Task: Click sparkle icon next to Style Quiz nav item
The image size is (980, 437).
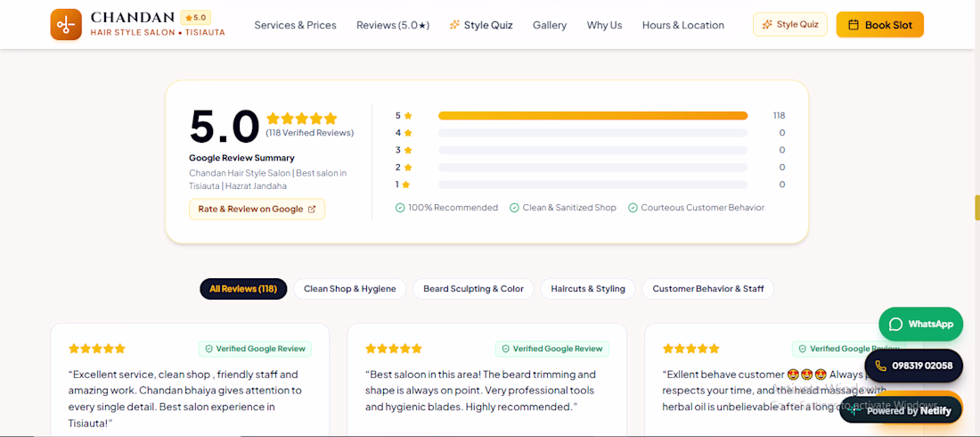Action: [455, 25]
